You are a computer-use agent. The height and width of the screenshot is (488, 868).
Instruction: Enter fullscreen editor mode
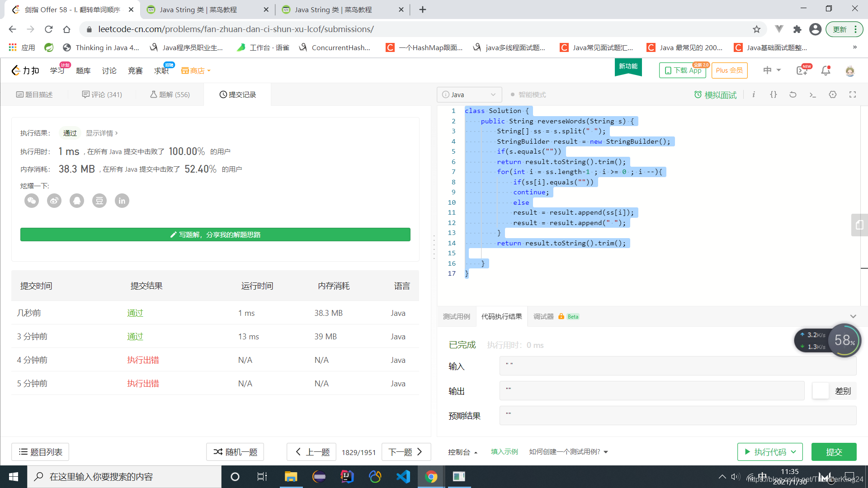[x=853, y=94]
